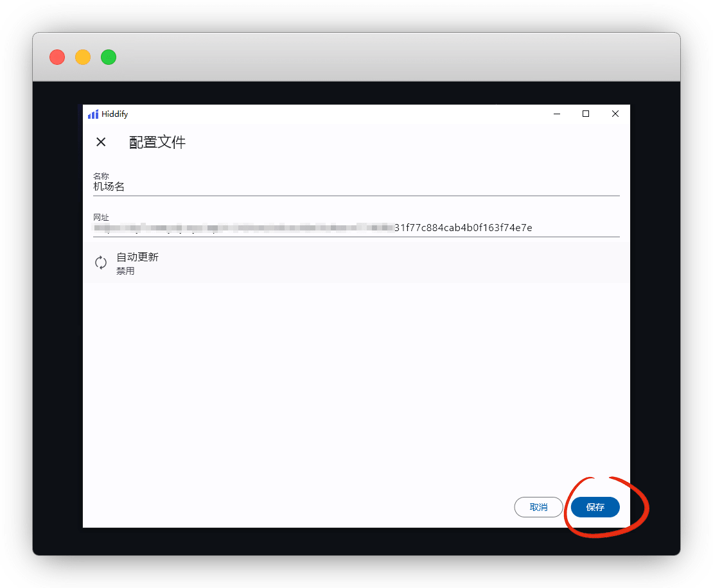This screenshot has width=713, height=588.
Task: Click the X icon beside 配置文件
Action: [101, 142]
